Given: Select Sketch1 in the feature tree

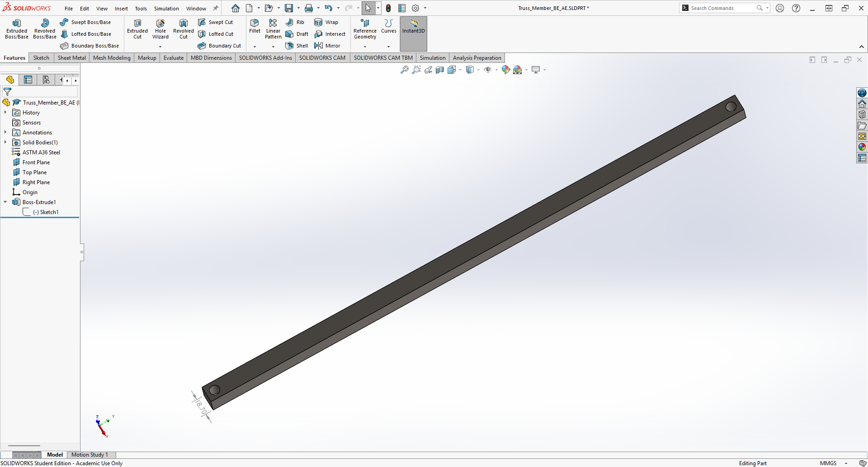Looking at the screenshot, I should pyautogui.click(x=45, y=212).
